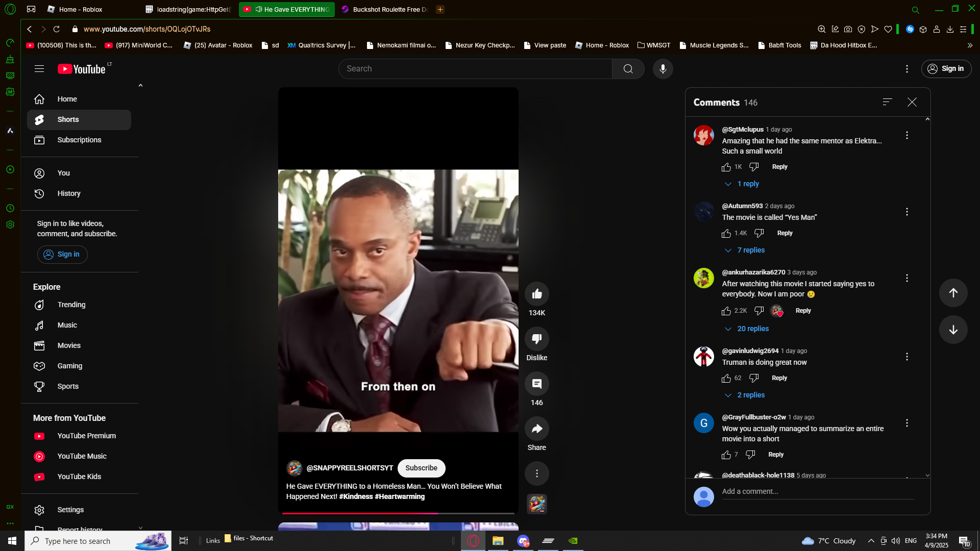This screenshot has width=980, height=551.
Task: Show more bookmarks with the overflow chevron
Action: [x=970, y=45]
